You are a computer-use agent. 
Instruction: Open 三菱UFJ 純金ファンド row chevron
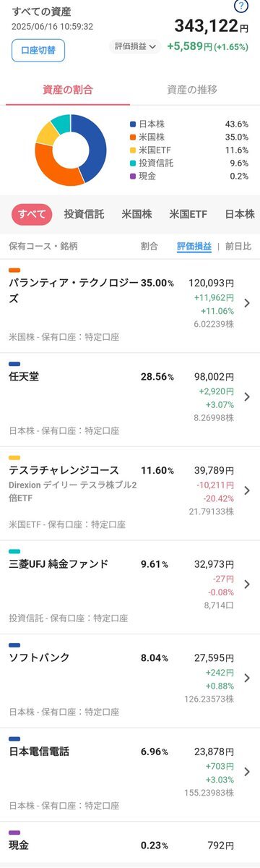tap(247, 584)
